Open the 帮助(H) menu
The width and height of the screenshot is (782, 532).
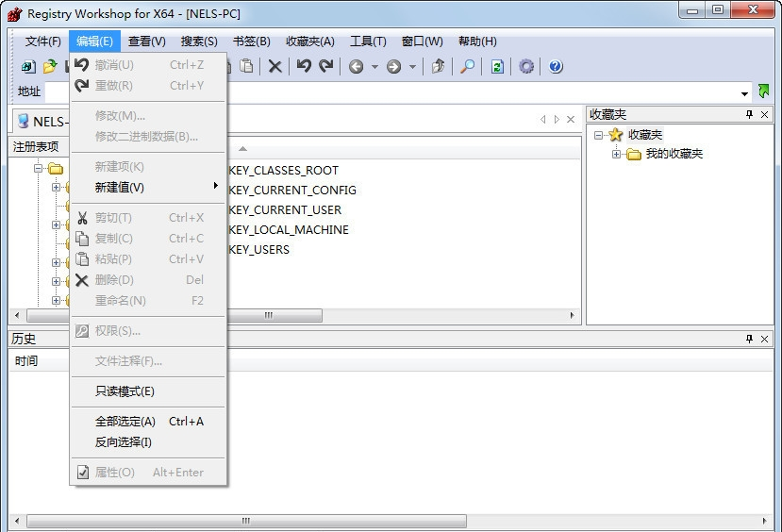pyautogui.click(x=477, y=42)
